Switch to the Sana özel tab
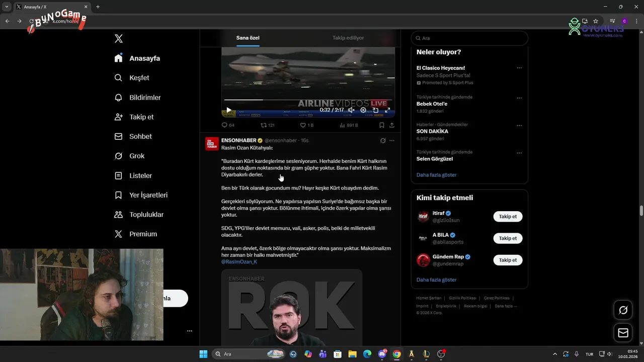The height and width of the screenshot is (362, 644). [248, 38]
